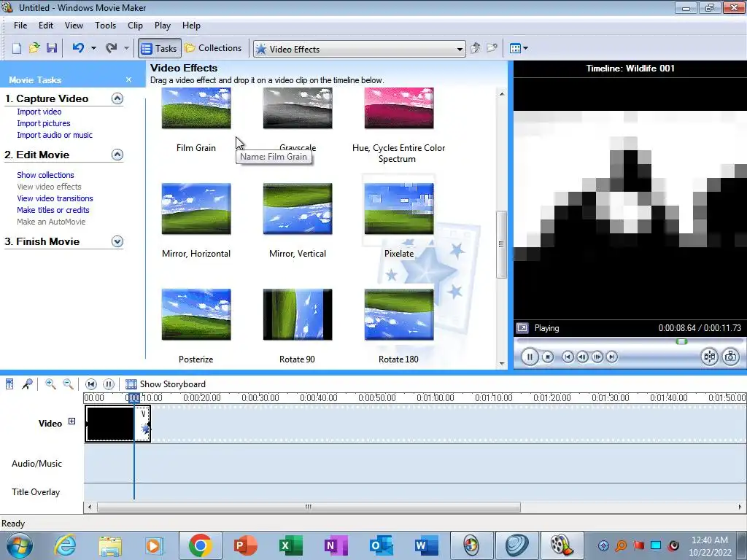This screenshot has height=560, width=747.
Task: Click the preview seek bar thumb
Action: coord(682,341)
